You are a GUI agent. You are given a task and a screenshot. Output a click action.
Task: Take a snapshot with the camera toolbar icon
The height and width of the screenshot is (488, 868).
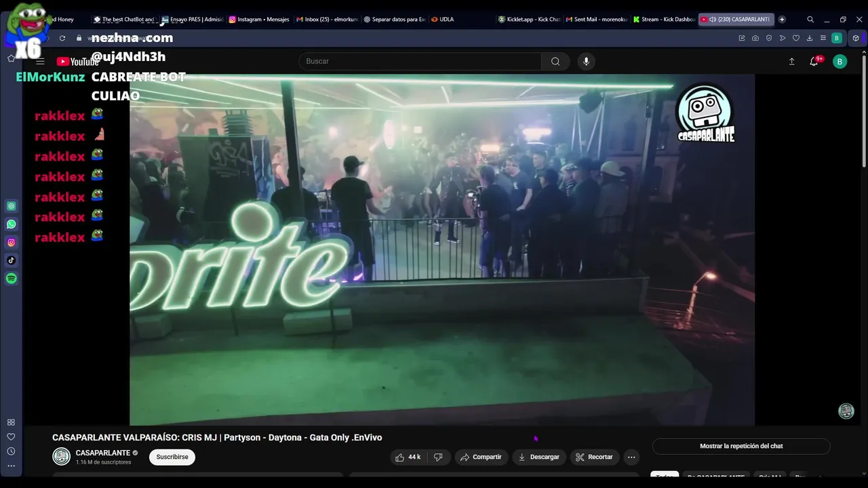pos(755,38)
